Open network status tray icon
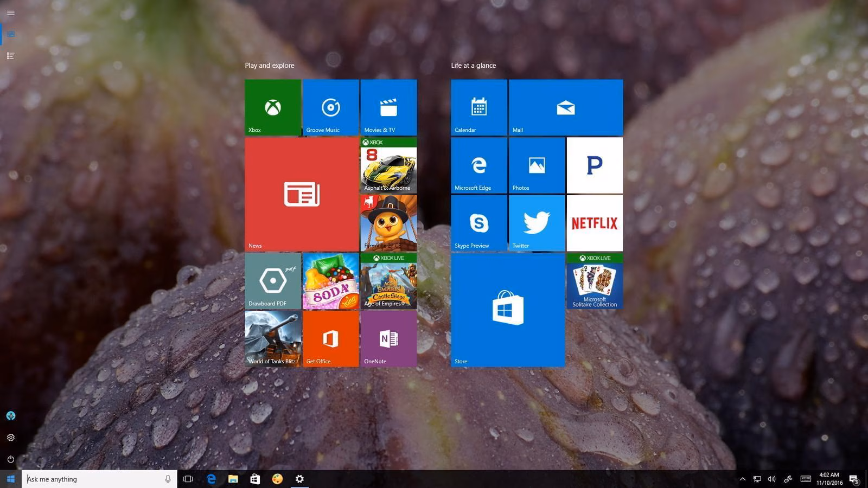The image size is (868, 488). pos(757,479)
